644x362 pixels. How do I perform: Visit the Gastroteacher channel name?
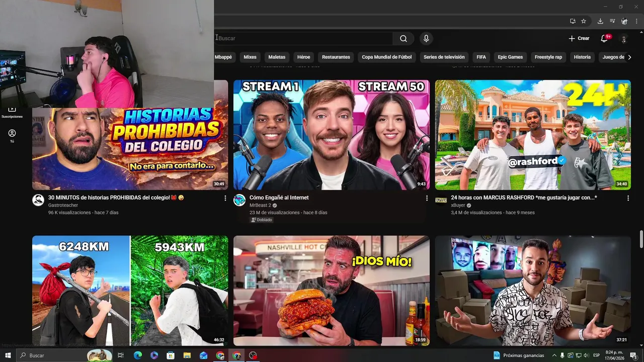[63, 205]
